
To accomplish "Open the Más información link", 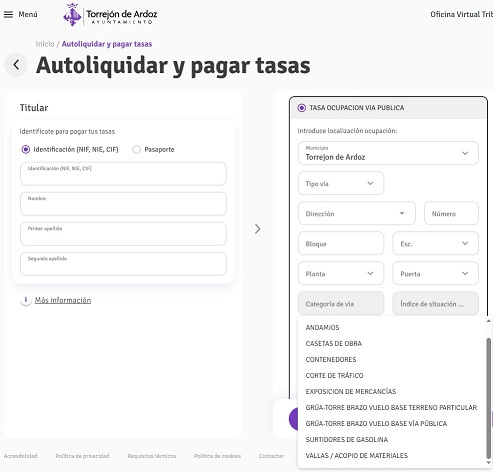I will [63, 300].
